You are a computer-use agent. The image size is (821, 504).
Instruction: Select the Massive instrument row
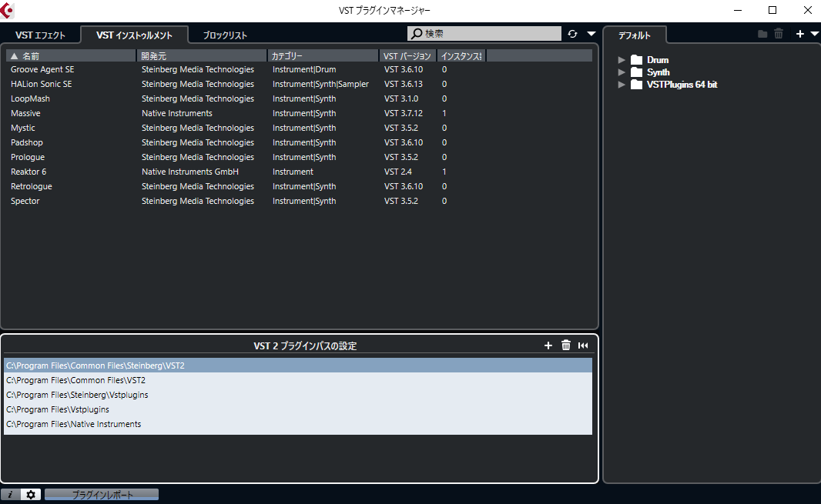(299, 114)
